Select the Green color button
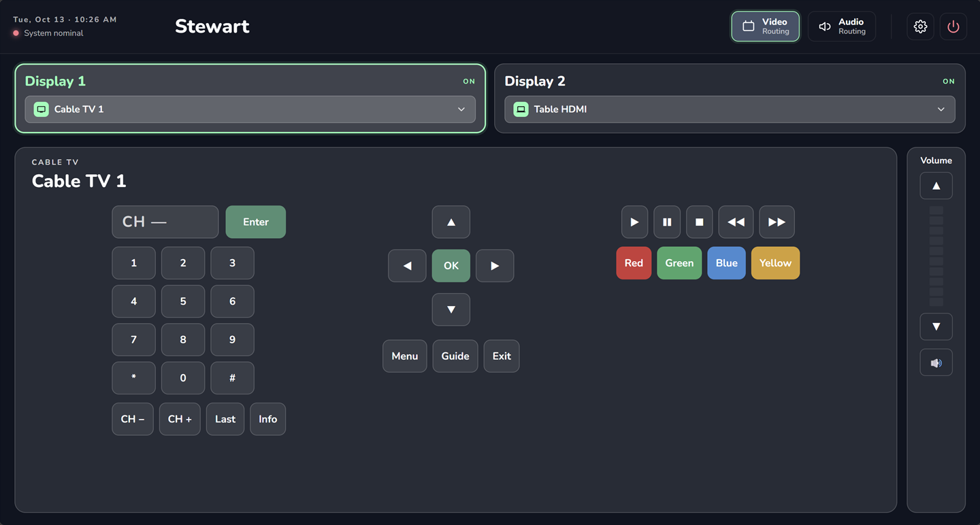 [679, 263]
